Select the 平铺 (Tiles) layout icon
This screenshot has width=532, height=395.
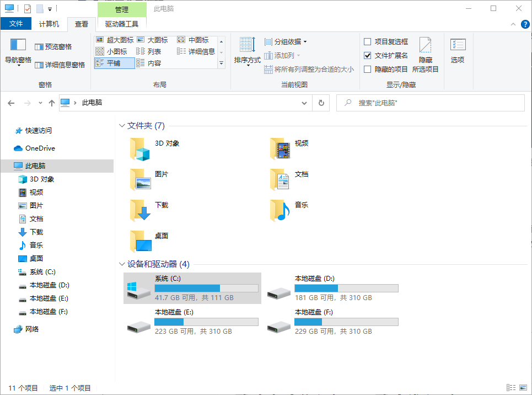tap(114, 63)
